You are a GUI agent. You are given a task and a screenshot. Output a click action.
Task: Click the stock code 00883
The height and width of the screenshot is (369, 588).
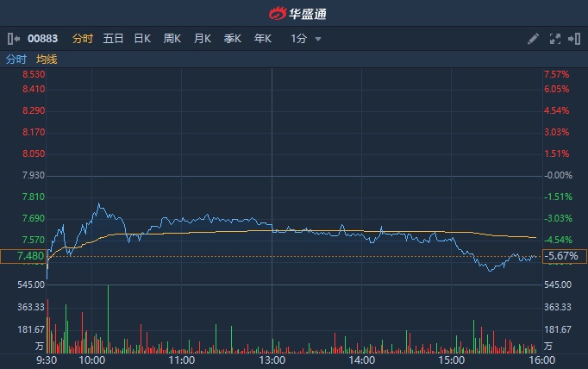point(43,39)
